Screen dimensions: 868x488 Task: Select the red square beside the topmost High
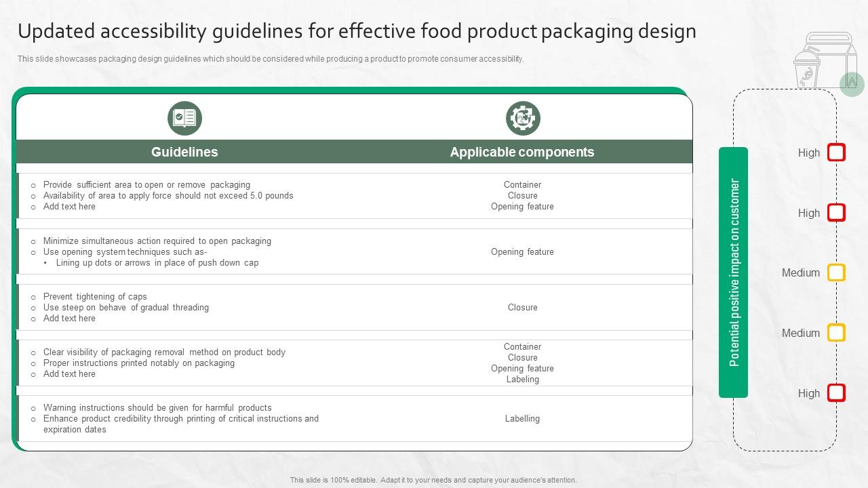836,152
